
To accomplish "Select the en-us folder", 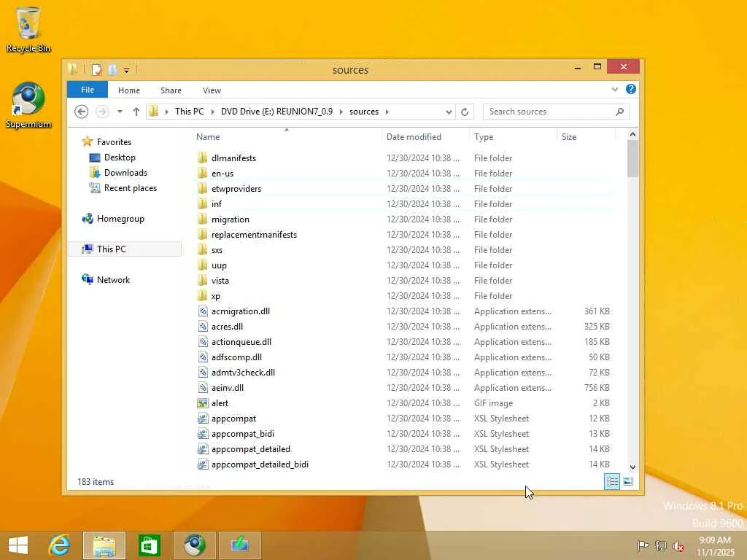I will [x=222, y=174].
